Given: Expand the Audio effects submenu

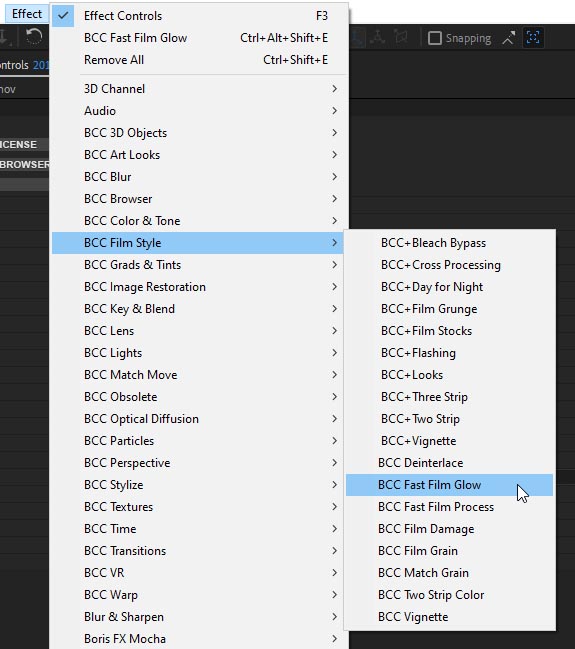Looking at the screenshot, I should pos(200,111).
